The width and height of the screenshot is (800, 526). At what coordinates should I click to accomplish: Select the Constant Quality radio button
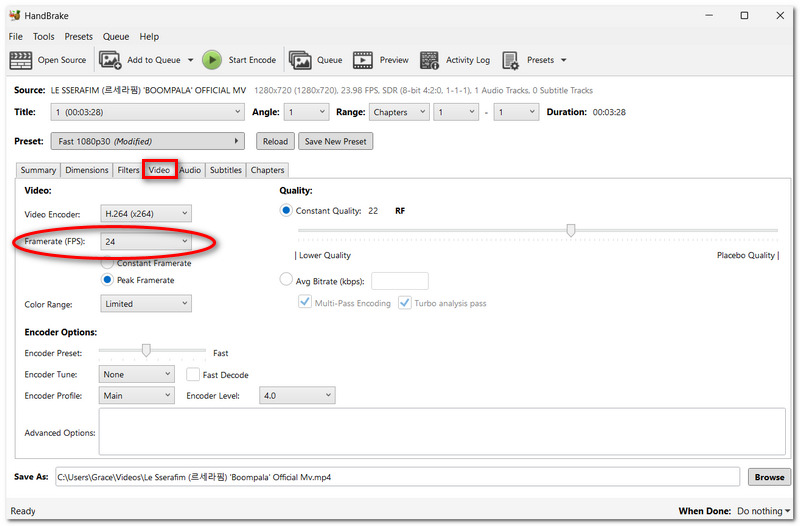point(286,210)
